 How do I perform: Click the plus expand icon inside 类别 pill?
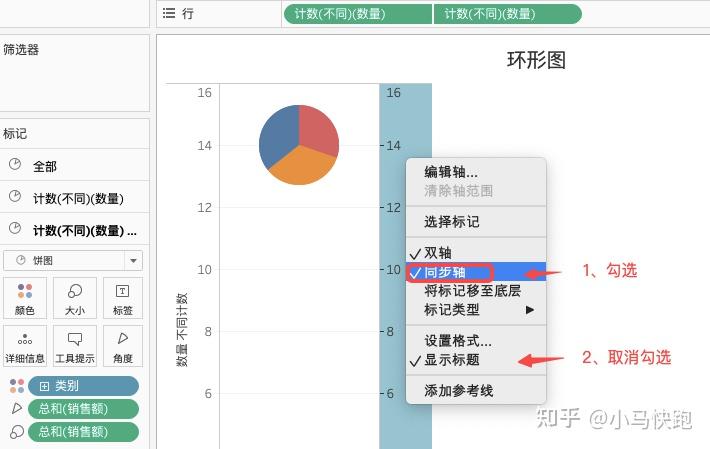(44, 386)
